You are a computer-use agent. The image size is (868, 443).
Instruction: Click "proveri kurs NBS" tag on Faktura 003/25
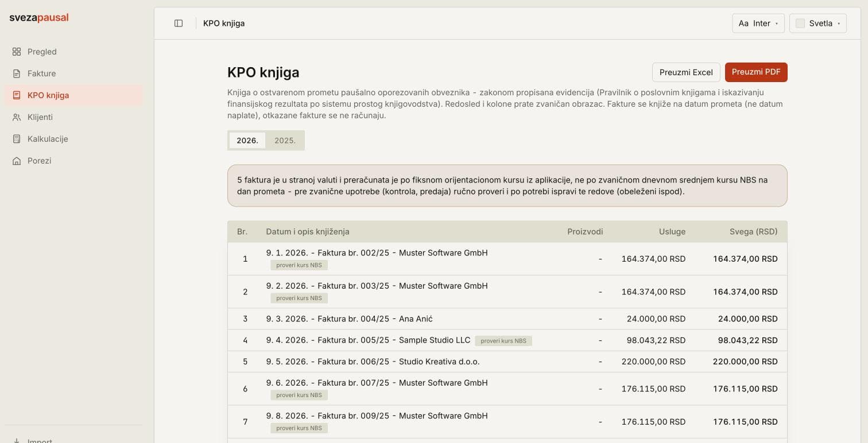point(299,298)
